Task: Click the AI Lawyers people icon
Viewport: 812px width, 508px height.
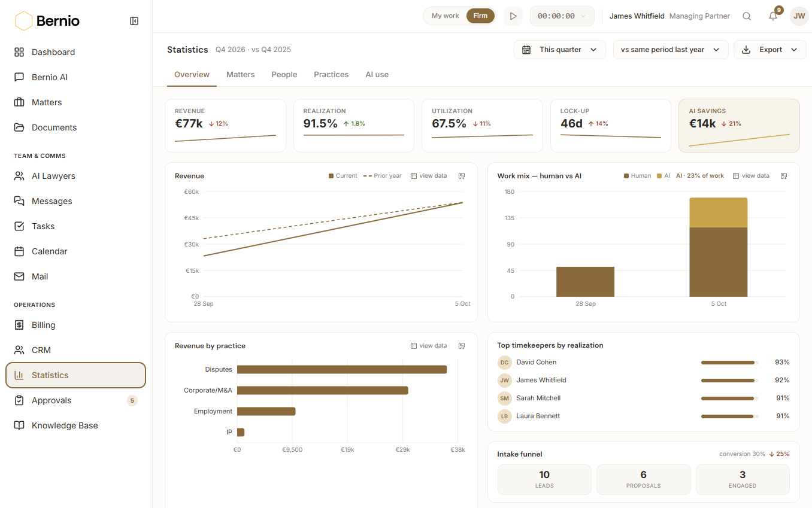Action: pyautogui.click(x=19, y=176)
